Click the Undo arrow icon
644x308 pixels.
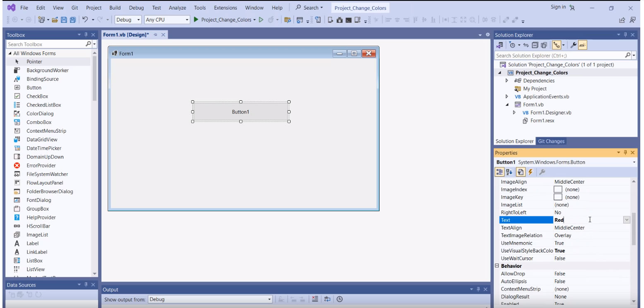pos(85,20)
